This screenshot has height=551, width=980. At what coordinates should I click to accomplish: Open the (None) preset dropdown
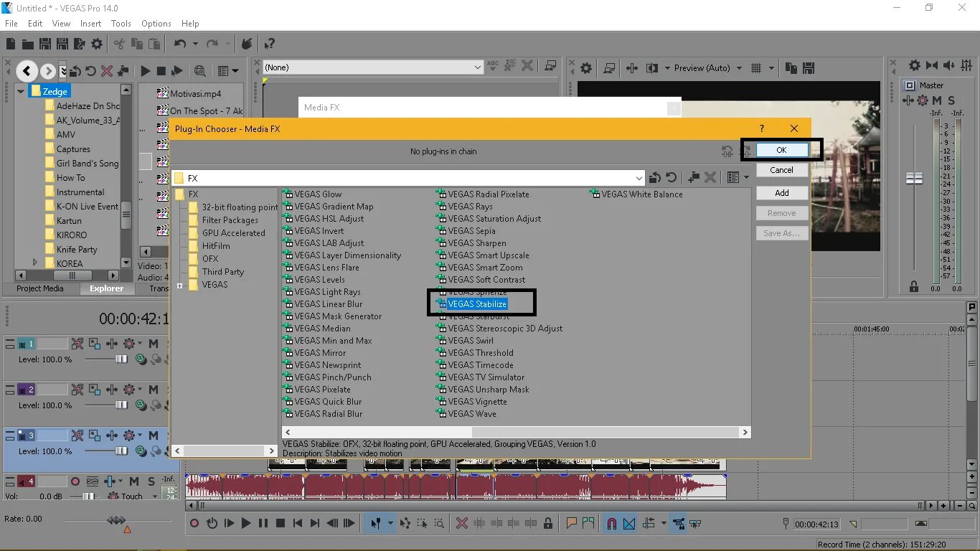(478, 67)
